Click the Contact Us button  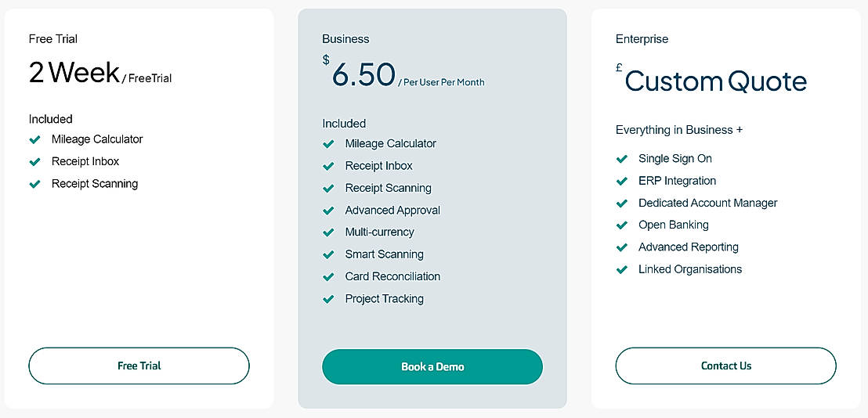725,366
